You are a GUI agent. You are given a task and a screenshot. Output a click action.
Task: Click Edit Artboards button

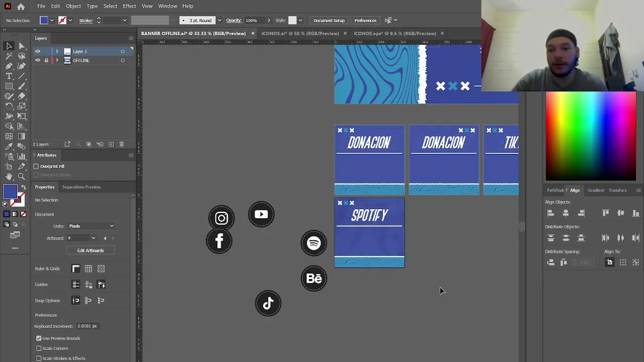91,250
